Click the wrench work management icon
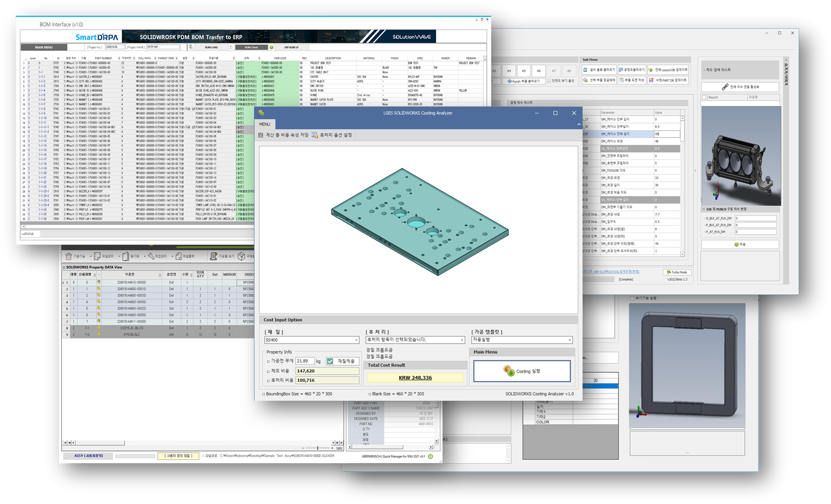 click(151, 256)
